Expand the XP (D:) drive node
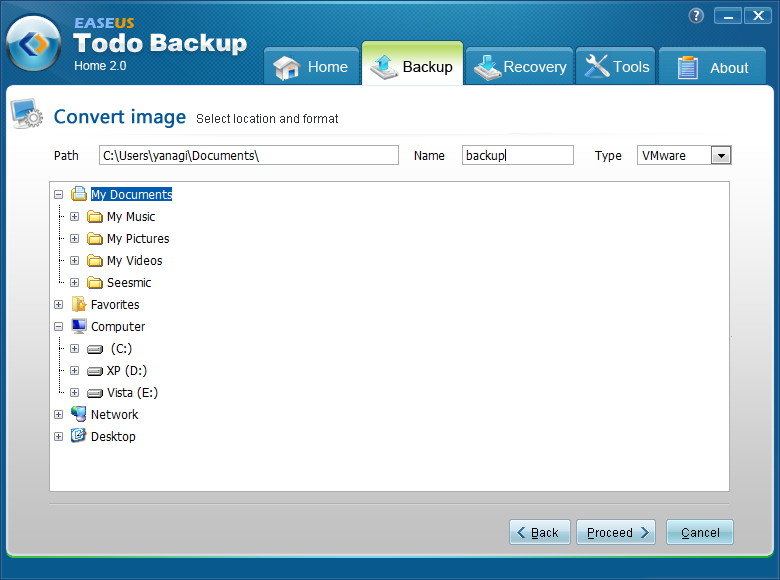 pos(75,370)
